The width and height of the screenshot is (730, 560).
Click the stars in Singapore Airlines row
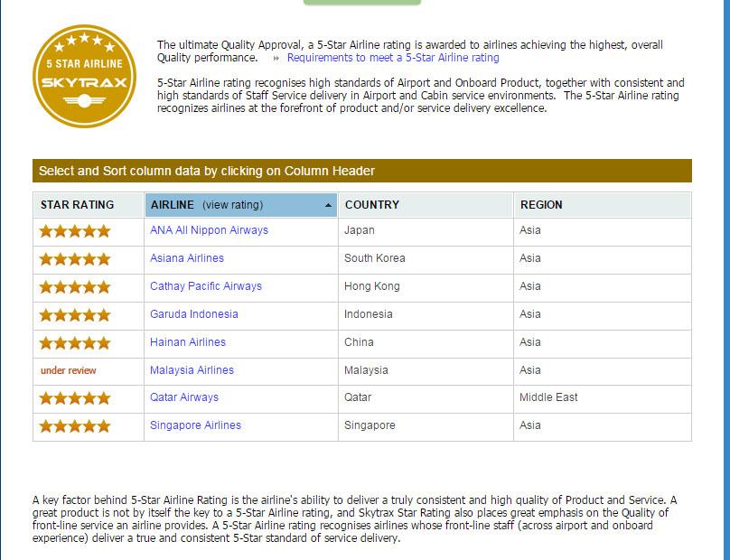click(75, 426)
